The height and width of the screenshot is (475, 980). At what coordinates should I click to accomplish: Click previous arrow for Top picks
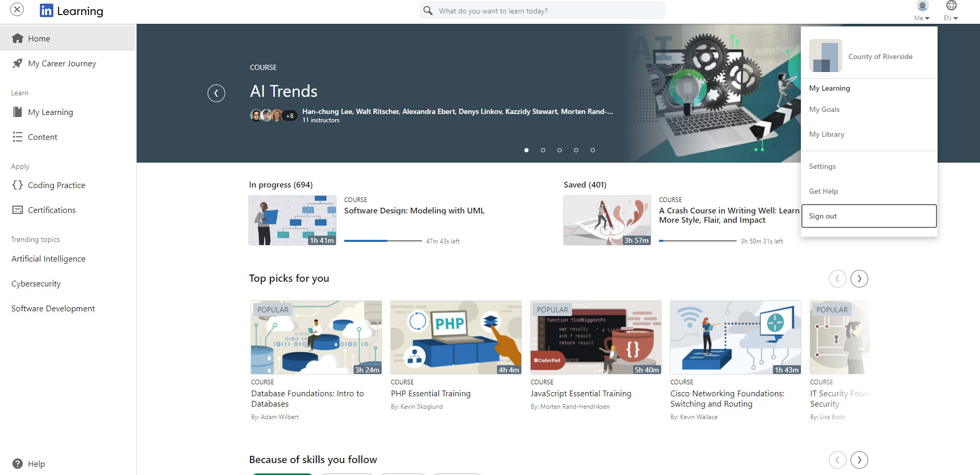click(x=837, y=279)
